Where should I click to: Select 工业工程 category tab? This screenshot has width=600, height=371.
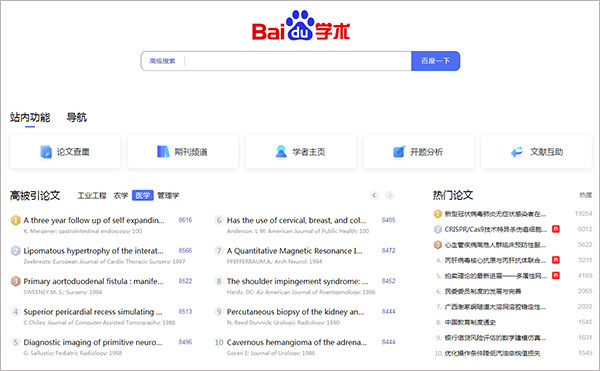click(x=92, y=195)
